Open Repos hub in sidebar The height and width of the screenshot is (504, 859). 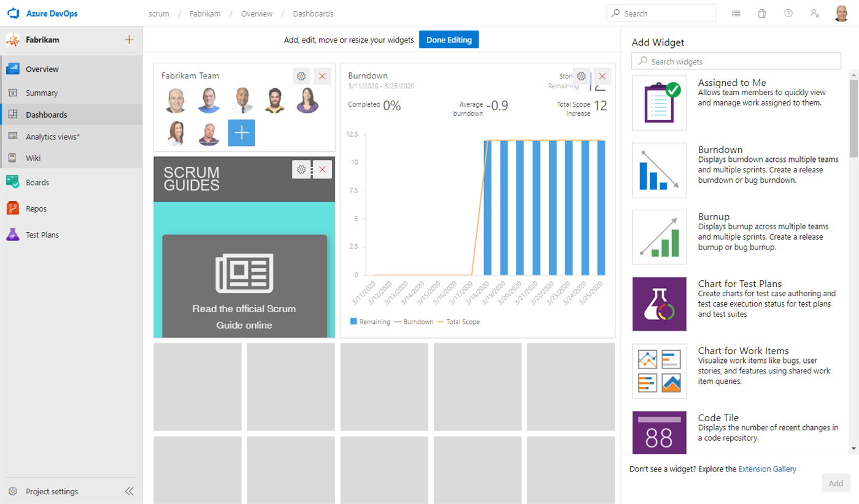tap(71, 209)
